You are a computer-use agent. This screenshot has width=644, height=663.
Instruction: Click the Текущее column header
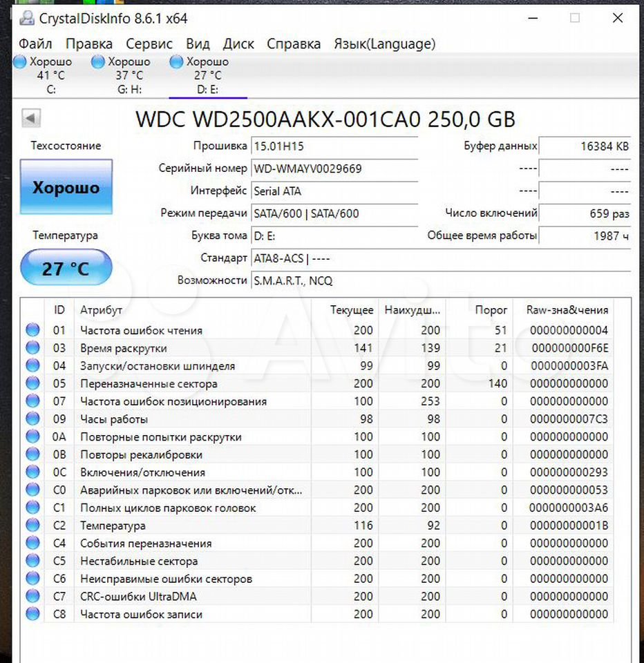pos(345,310)
